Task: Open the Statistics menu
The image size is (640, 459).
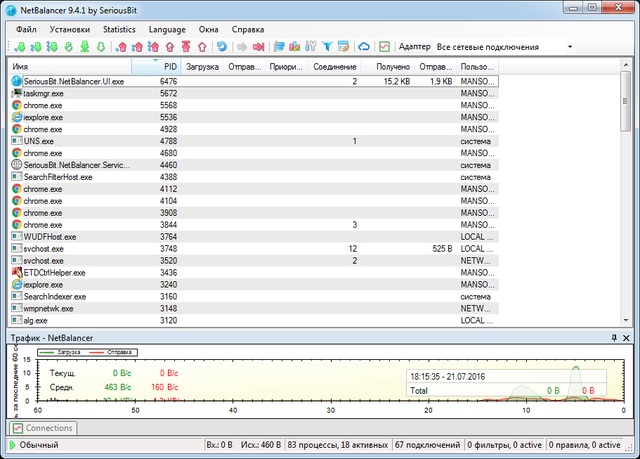Action: click(119, 30)
